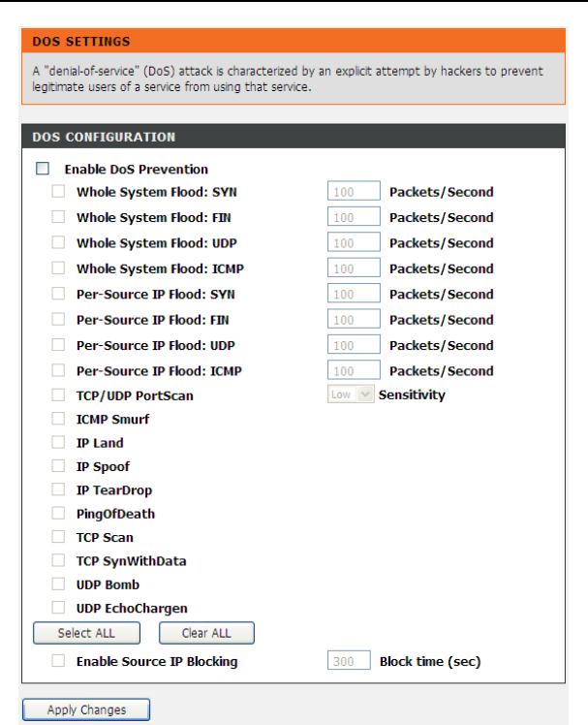Click the Block time input field

(x=349, y=661)
